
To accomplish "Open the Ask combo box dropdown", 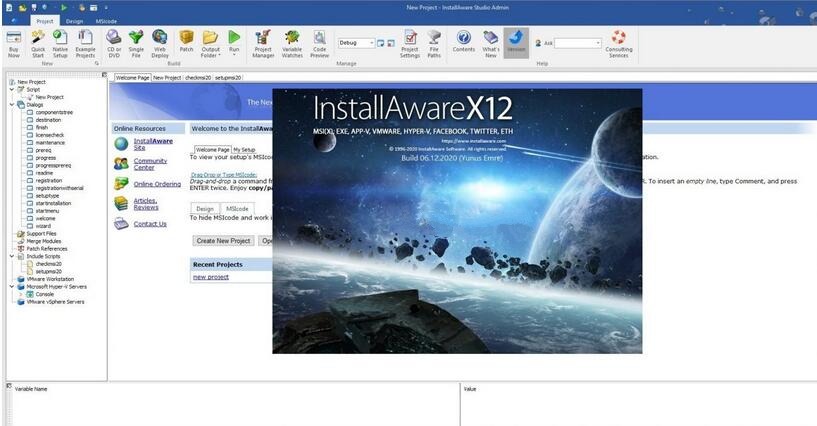I will (598, 43).
